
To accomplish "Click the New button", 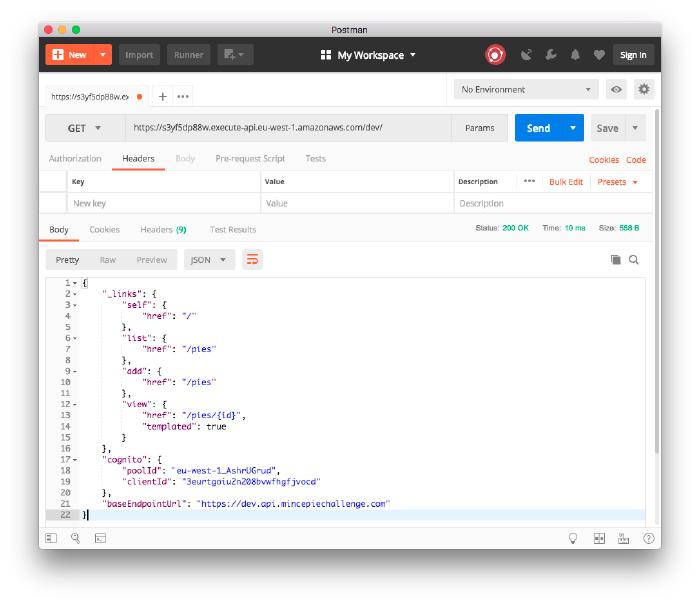I will [x=70, y=54].
